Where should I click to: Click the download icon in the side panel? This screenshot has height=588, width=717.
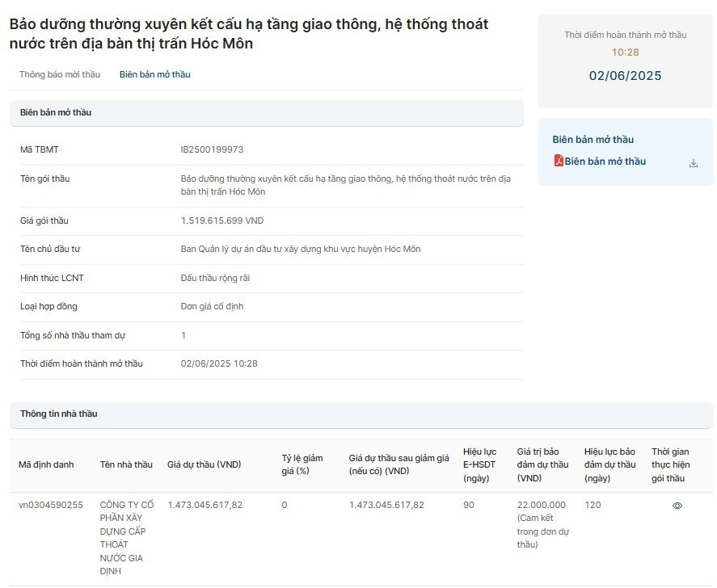[693, 162]
